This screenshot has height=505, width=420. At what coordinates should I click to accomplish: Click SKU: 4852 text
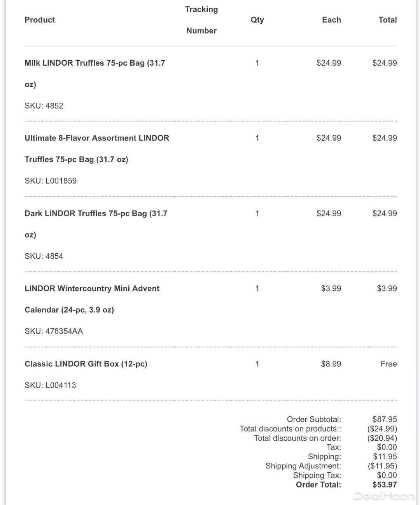pos(44,106)
